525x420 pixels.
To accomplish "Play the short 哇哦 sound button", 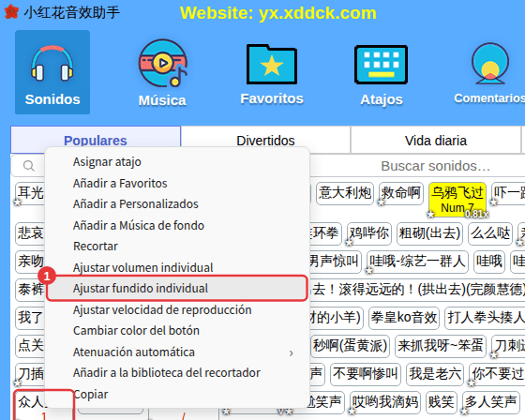I will pyautogui.click(x=489, y=262).
